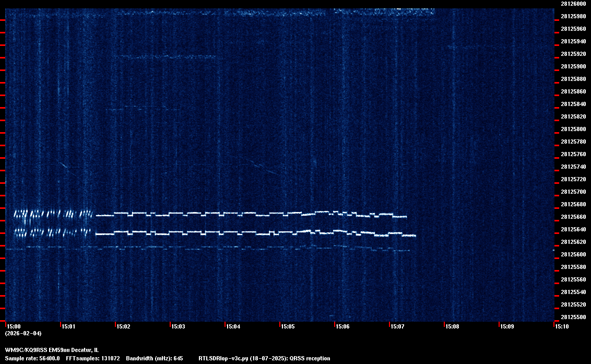Screen dimensions: 591x364
Task: Click the 15:01 time marker
Action: [69, 327]
